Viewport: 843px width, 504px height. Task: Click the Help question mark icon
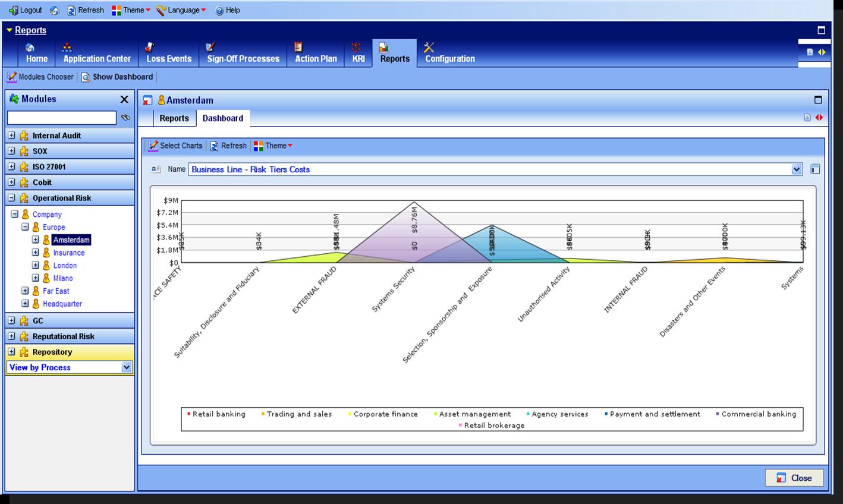click(219, 10)
